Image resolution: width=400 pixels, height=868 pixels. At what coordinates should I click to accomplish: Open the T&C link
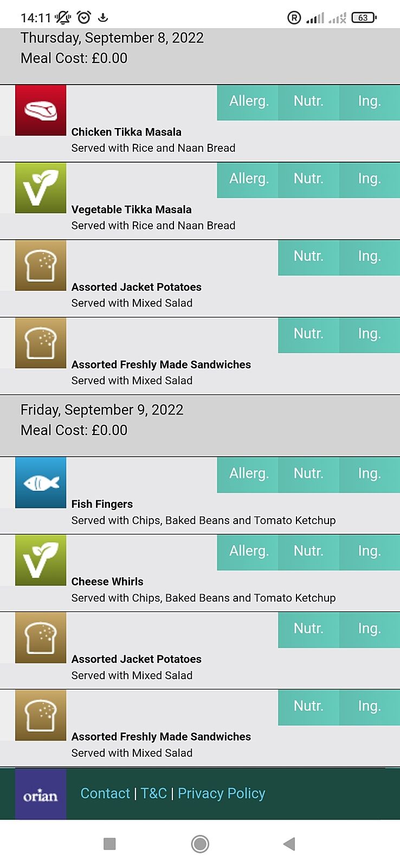(x=154, y=794)
